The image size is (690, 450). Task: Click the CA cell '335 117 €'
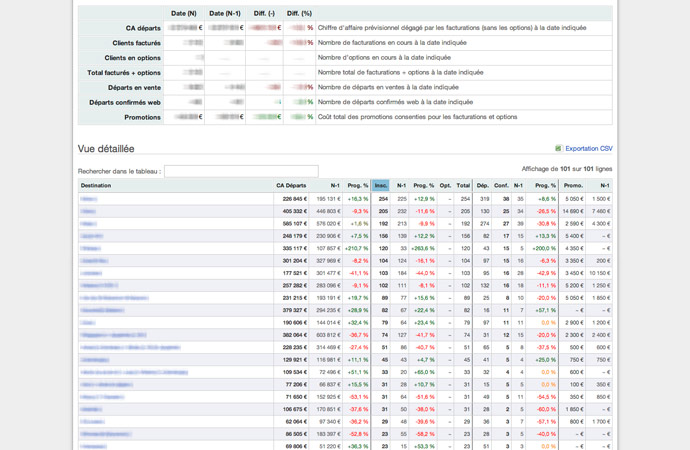[x=294, y=249]
